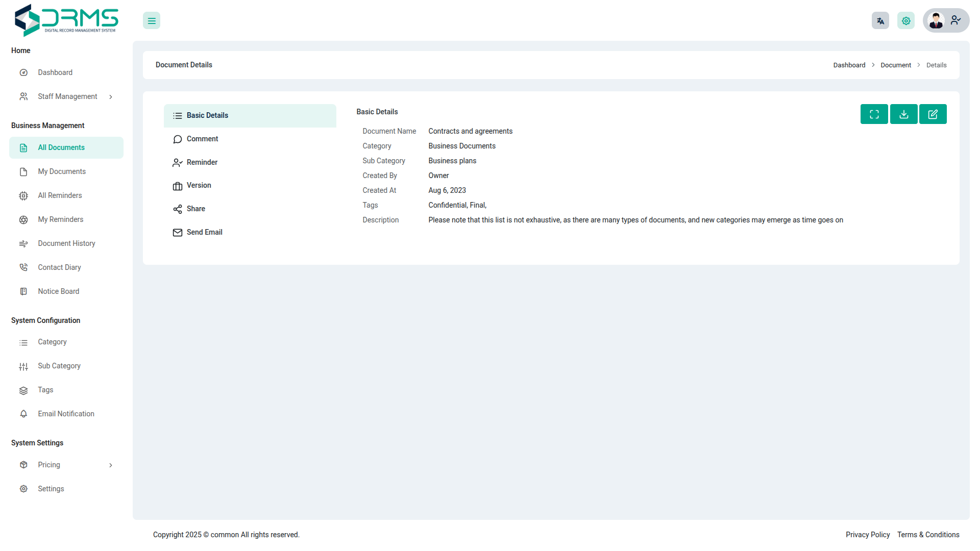Open the Privacy Policy link
The image size is (980, 551).
click(x=867, y=535)
